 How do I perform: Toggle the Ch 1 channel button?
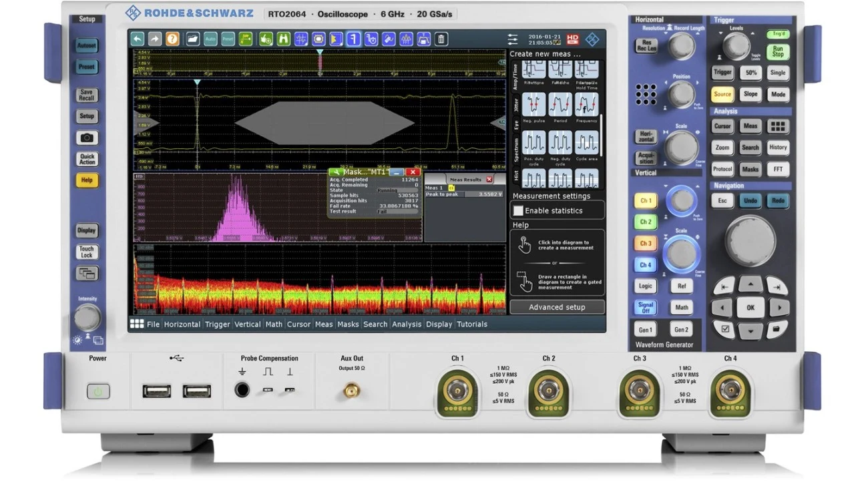[645, 201]
